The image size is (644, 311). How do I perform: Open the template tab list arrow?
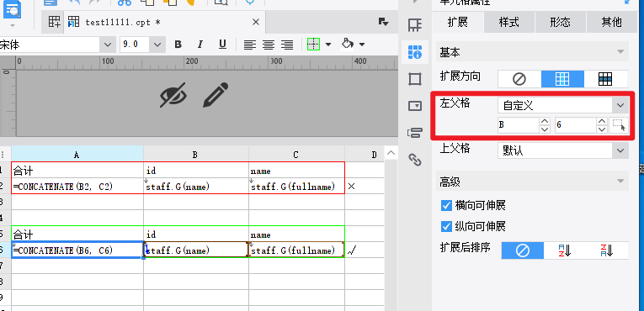[383, 22]
